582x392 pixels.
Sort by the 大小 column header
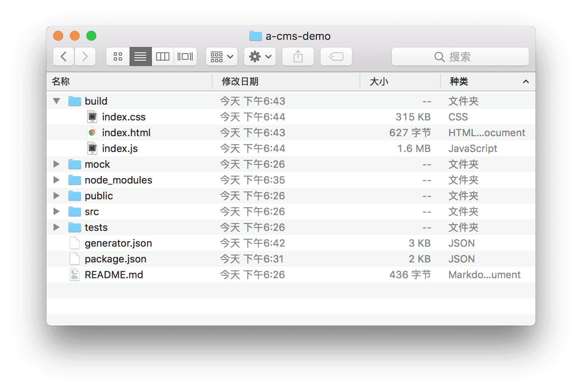point(379,81)
